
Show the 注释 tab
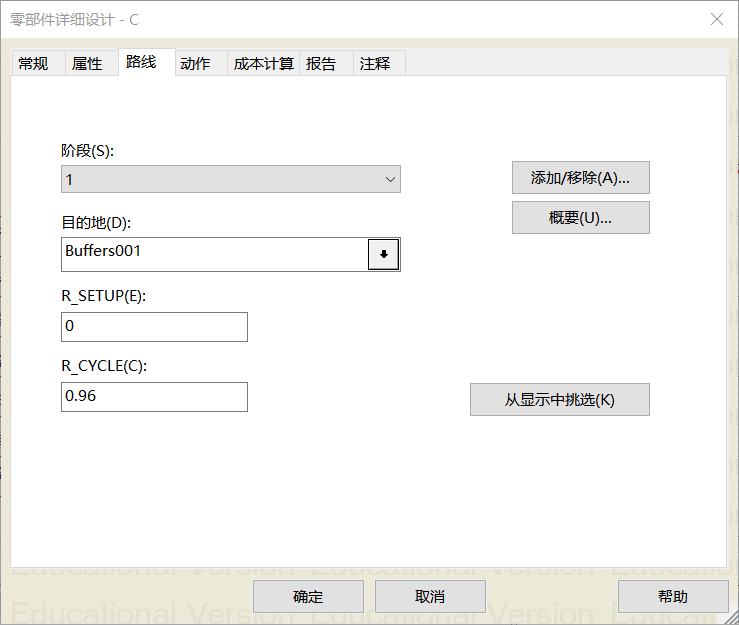coord(375,64)
